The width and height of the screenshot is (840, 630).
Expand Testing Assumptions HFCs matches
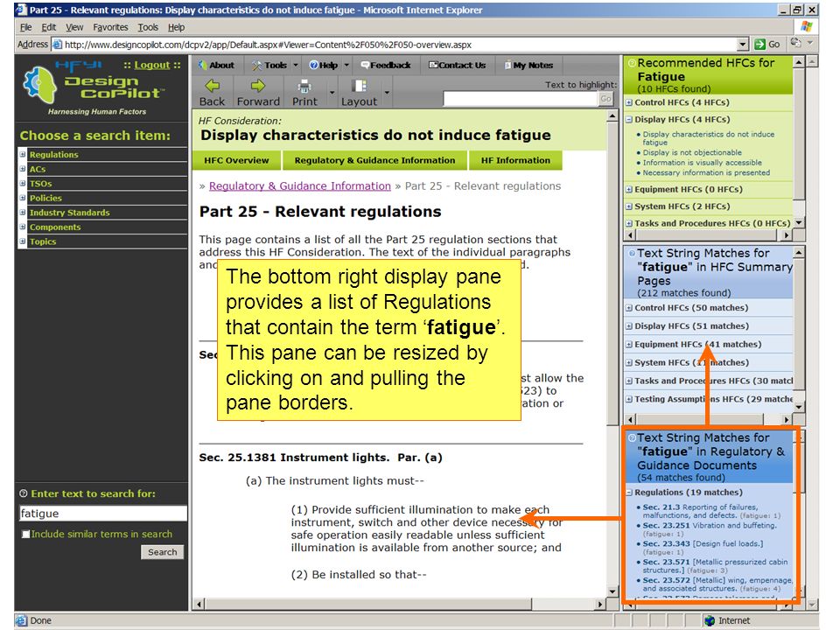pyautogui.click(x=629, y=399)
